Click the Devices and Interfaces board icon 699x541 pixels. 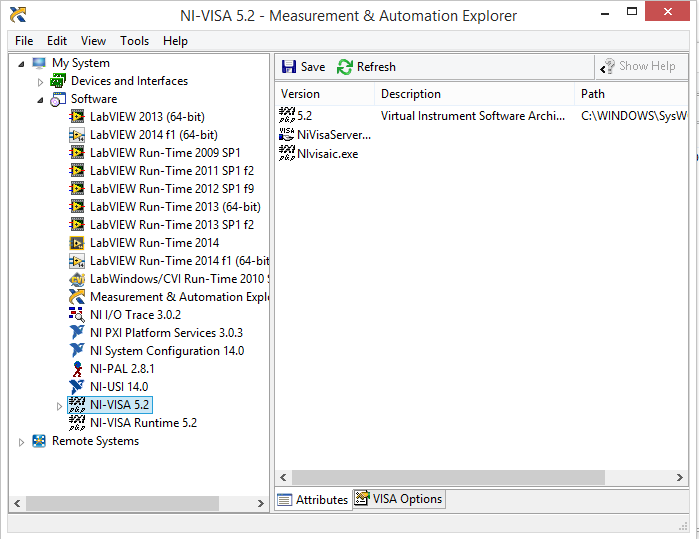point(58,81)
